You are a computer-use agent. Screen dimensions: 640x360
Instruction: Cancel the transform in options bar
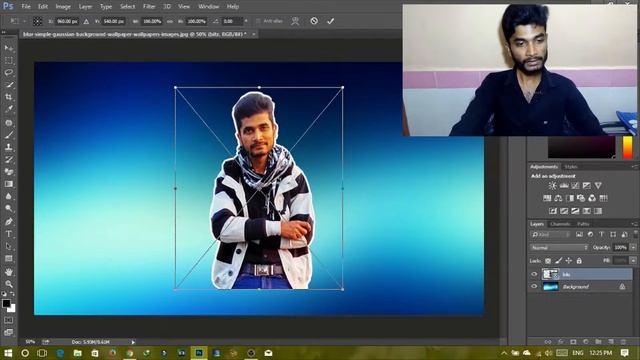(x=314, y=21)
